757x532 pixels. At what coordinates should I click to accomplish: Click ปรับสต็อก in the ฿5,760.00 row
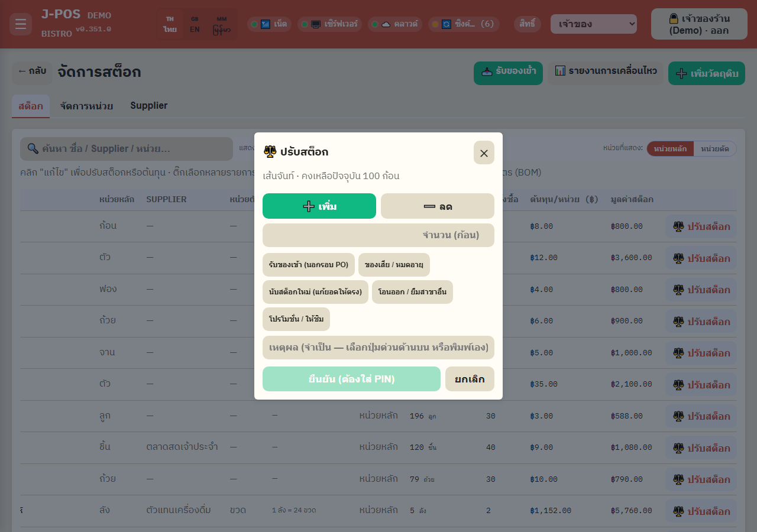[701, 511]
